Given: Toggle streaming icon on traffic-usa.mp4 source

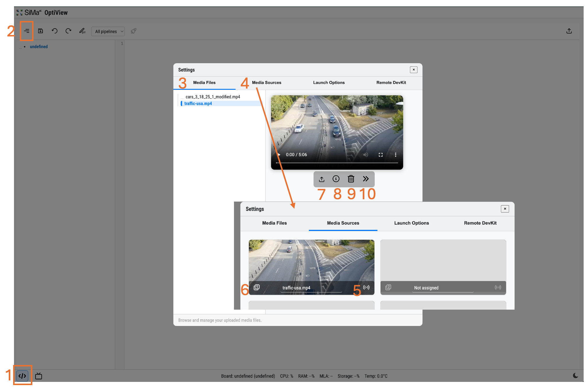Looking at the screenshot, I should 366,287.
